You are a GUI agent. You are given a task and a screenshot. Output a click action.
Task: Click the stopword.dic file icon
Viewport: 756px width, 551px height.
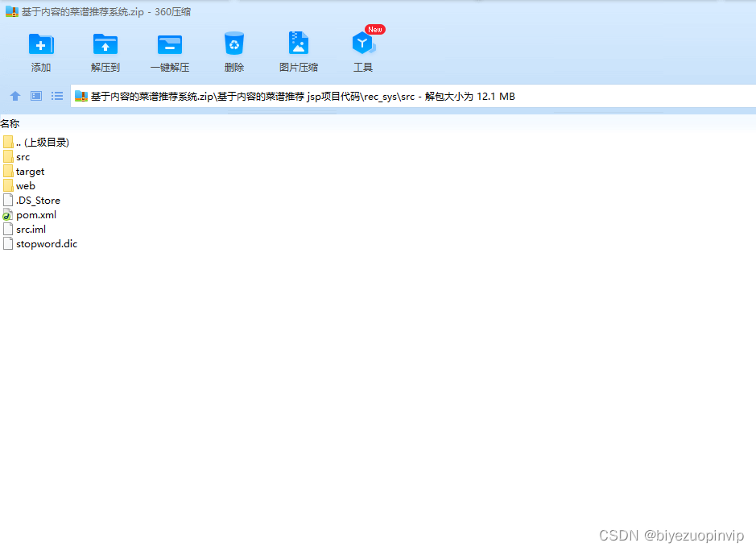[x=8, y=243]
